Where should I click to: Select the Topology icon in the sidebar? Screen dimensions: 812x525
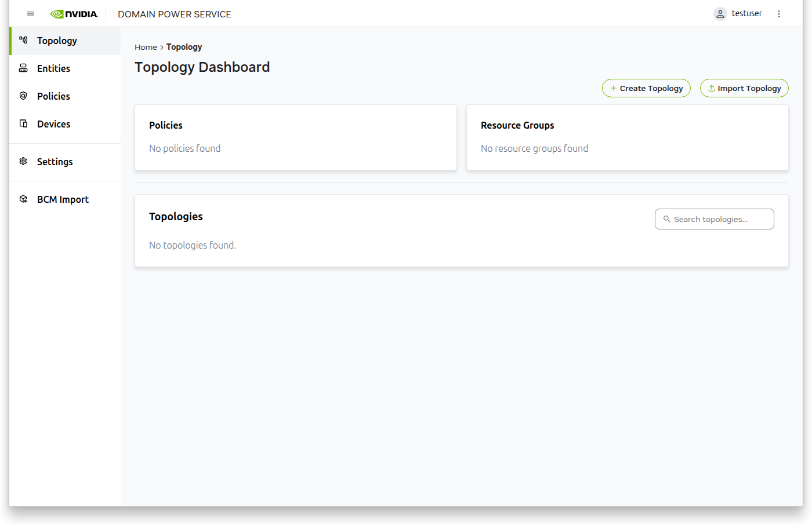[23, 41]
